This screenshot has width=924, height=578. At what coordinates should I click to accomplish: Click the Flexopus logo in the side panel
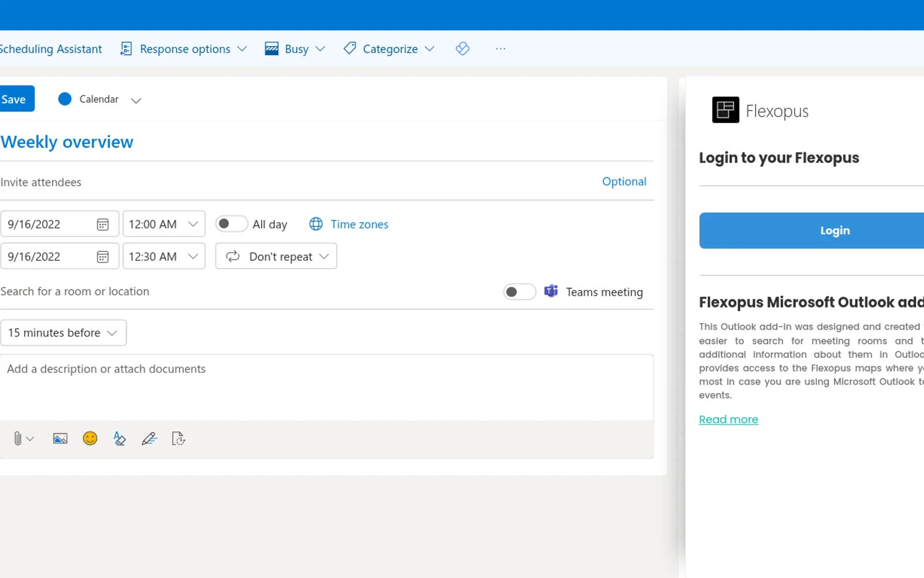pos(725,110)
